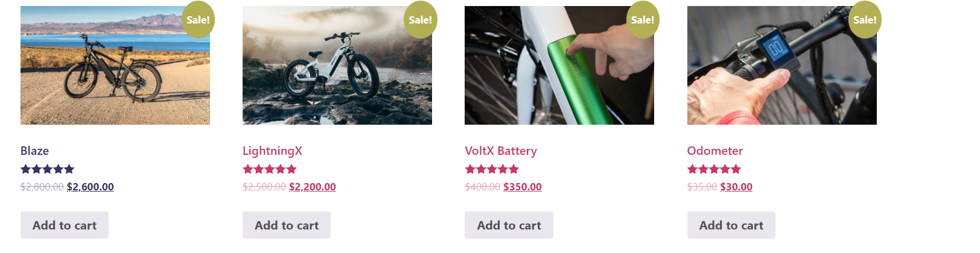Click the LightningX star rating
The width and height of the screenshot is (980, 253).
click(269, 169)
